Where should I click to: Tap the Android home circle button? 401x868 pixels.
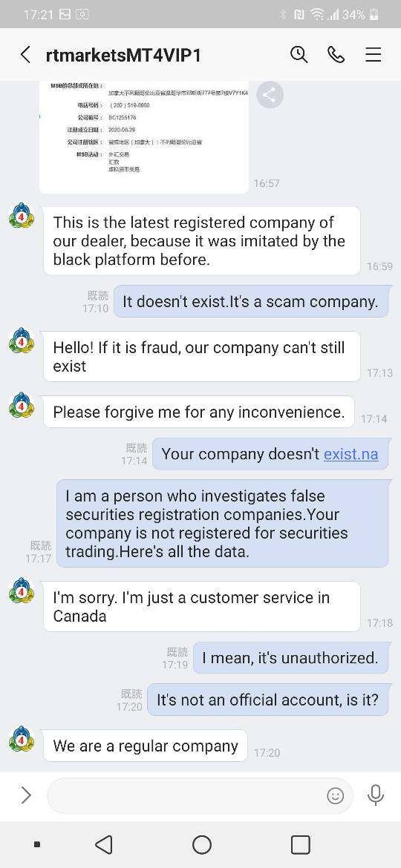point(201,845)
